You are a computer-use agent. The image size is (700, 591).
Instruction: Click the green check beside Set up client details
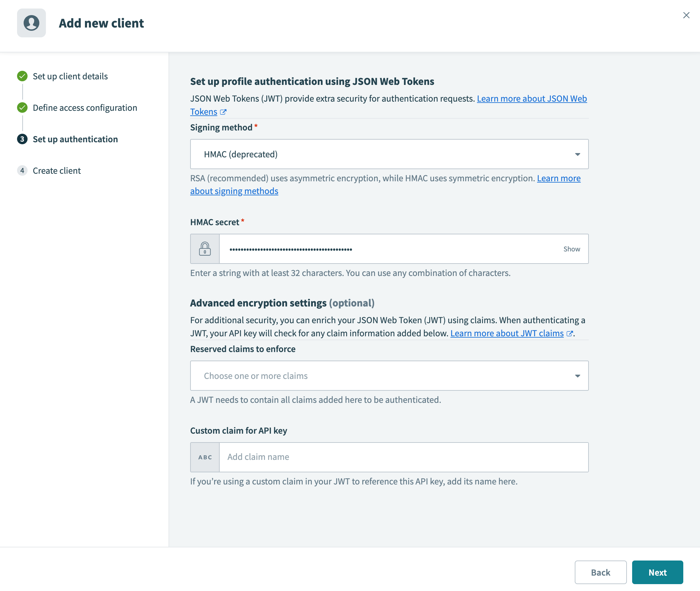coord(22,76)
